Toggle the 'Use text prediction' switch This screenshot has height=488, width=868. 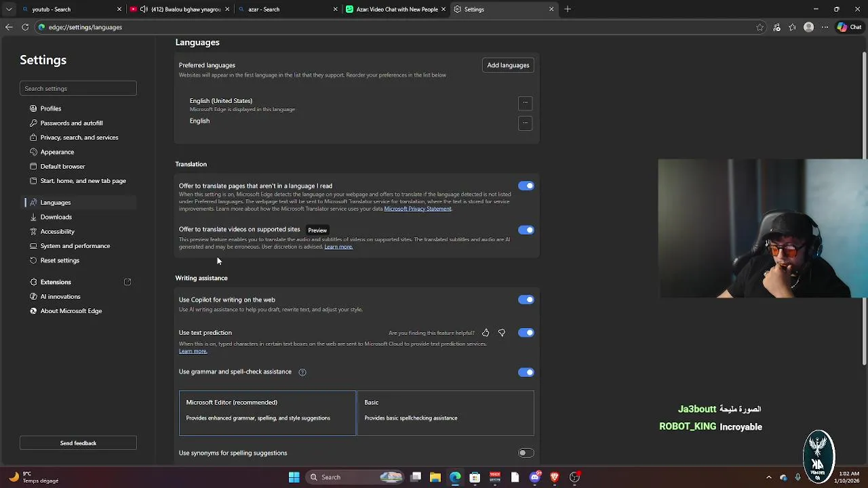pos(526,333)
